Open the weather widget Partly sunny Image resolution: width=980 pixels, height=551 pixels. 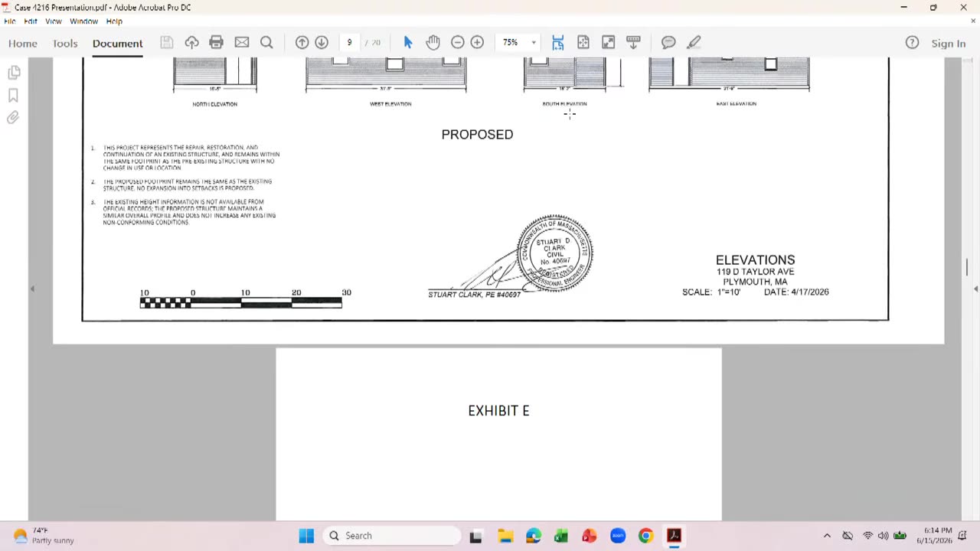[44, 536]
